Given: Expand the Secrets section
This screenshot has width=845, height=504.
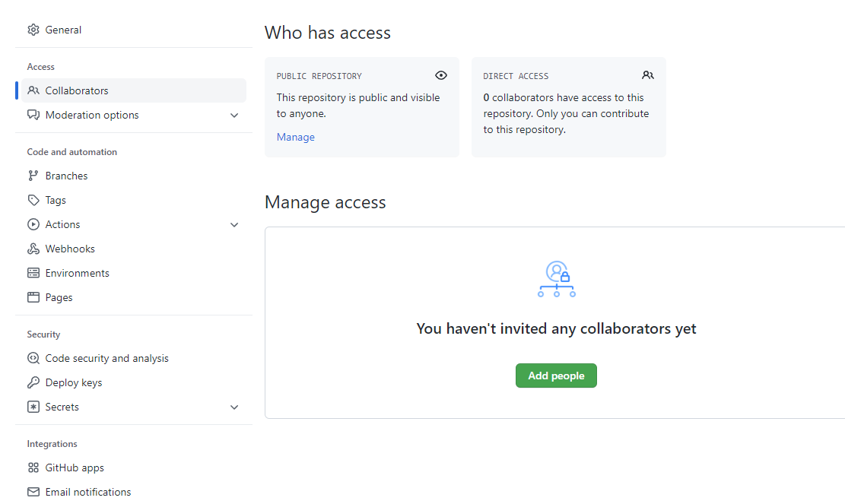Looking at the screenshot, I should point(234,407).
